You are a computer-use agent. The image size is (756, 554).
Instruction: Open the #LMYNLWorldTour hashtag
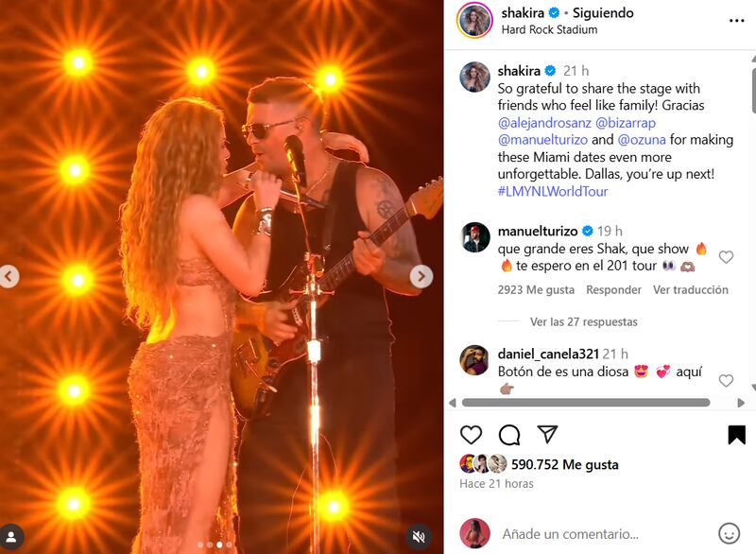click(x=553, y=191)
